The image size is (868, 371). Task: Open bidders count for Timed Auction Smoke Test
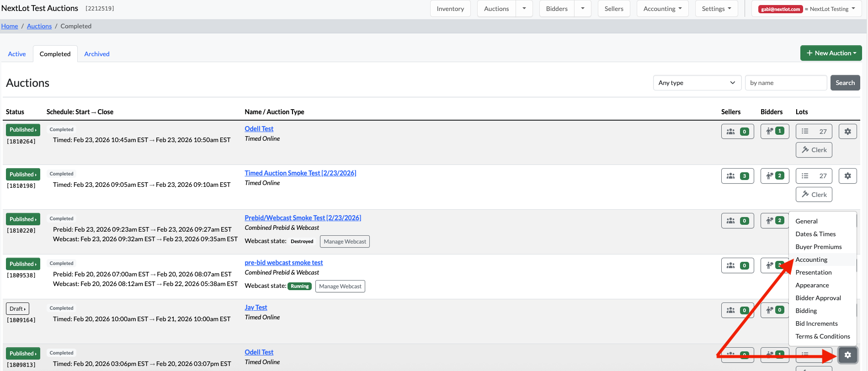pyautogui.click(x=775, y=176)
